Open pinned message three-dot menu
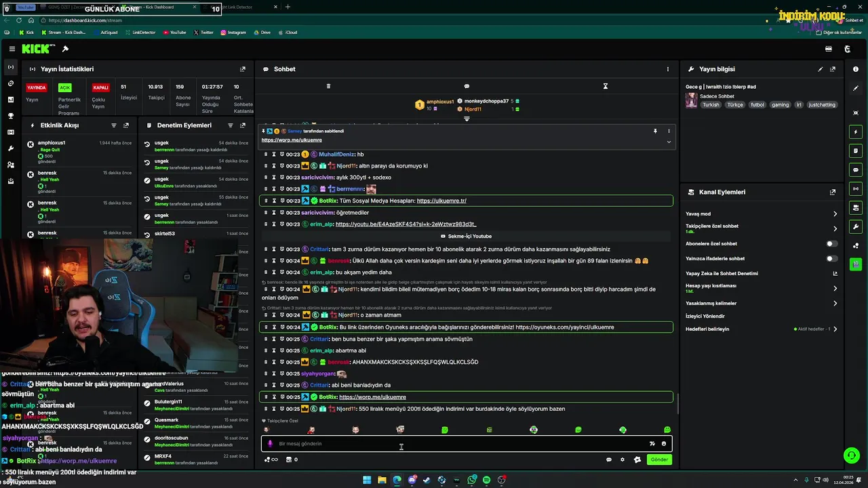This screenshot has width=868, height=488. tap(669, 131)
